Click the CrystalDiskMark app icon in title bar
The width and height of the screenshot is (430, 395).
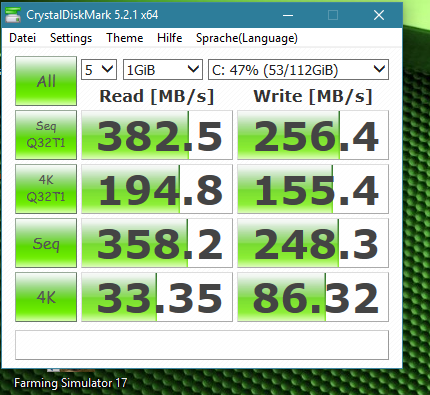(x=13, y=15)
